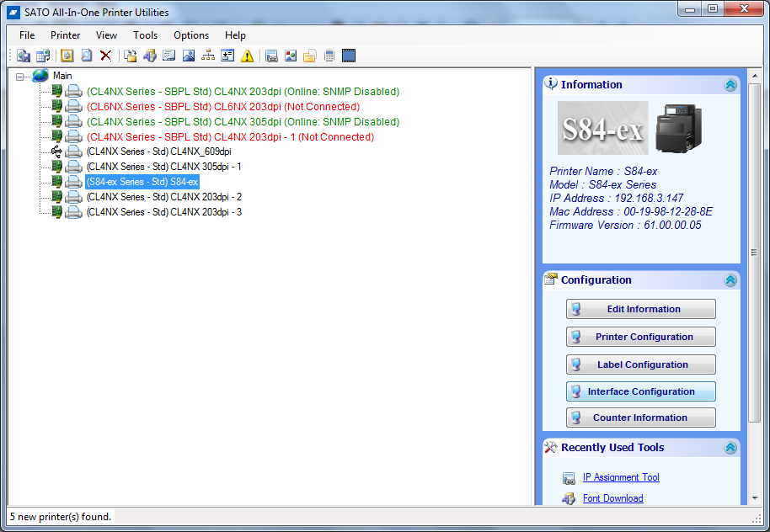Collapse the Main tree node

click(19, 77)
